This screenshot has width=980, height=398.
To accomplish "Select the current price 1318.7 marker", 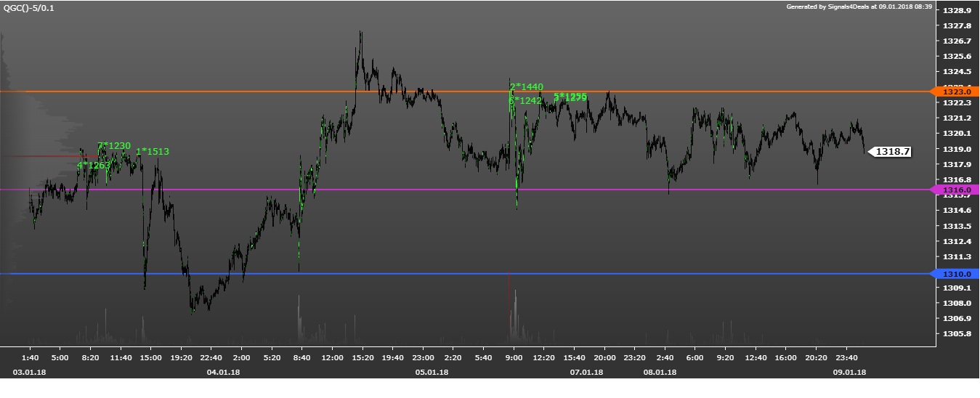I will [x=891, y=152].
